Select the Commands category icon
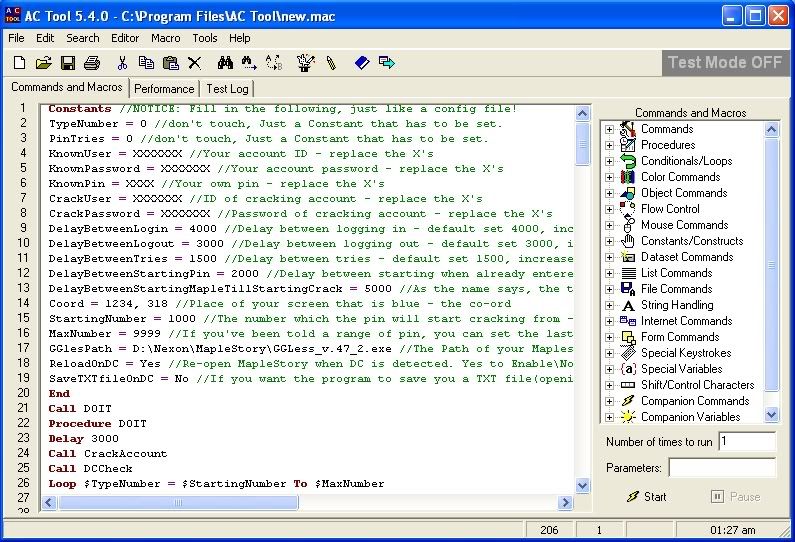The height and width of the screenshot is (542, 795). (628, 129)
